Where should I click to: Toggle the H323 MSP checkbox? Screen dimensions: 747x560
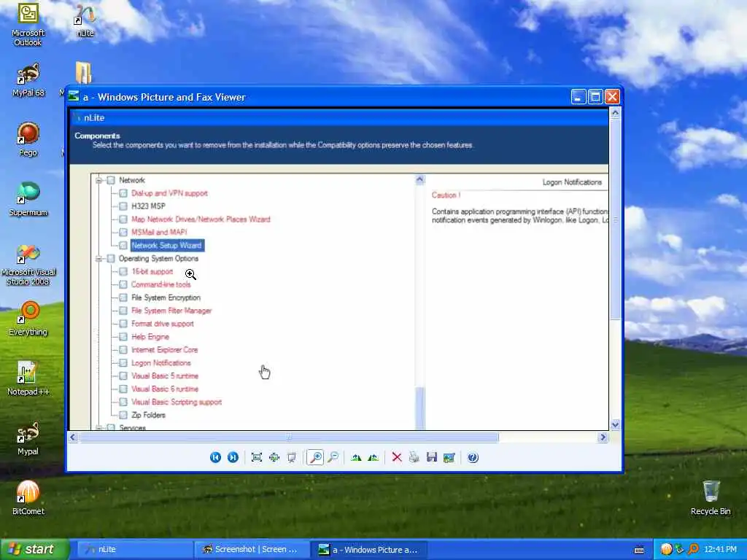pyautogui.click(x=123, y=206)
